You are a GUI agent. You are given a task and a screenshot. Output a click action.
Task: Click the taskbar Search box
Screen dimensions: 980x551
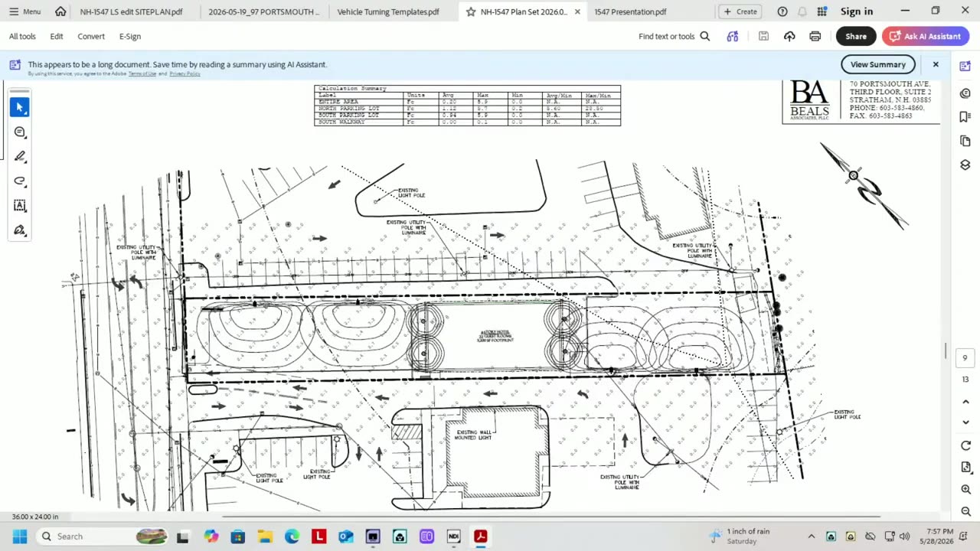(x=102, y=536)
